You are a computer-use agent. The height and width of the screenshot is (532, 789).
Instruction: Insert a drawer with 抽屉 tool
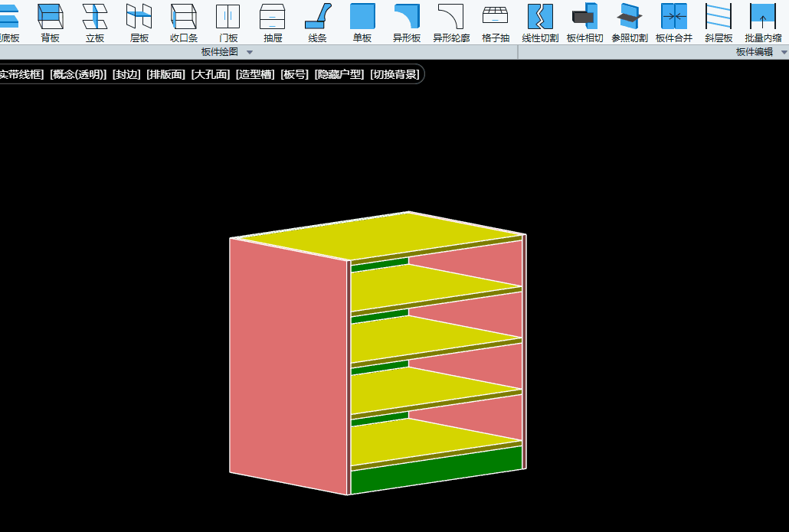pyautogui.click(x=273, y=21)
